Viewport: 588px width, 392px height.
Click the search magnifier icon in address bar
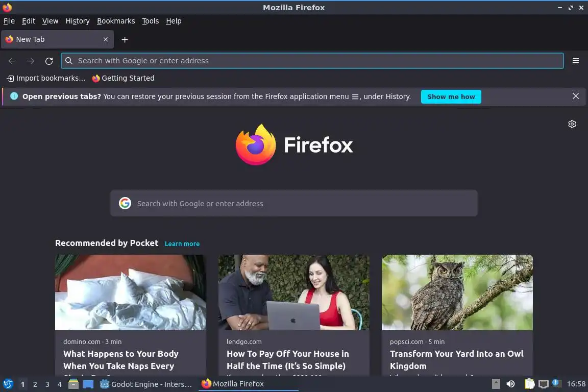[68, 61]
